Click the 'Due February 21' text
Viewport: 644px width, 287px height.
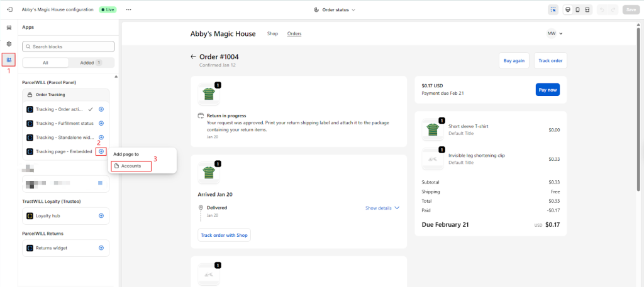pos(445,225)
